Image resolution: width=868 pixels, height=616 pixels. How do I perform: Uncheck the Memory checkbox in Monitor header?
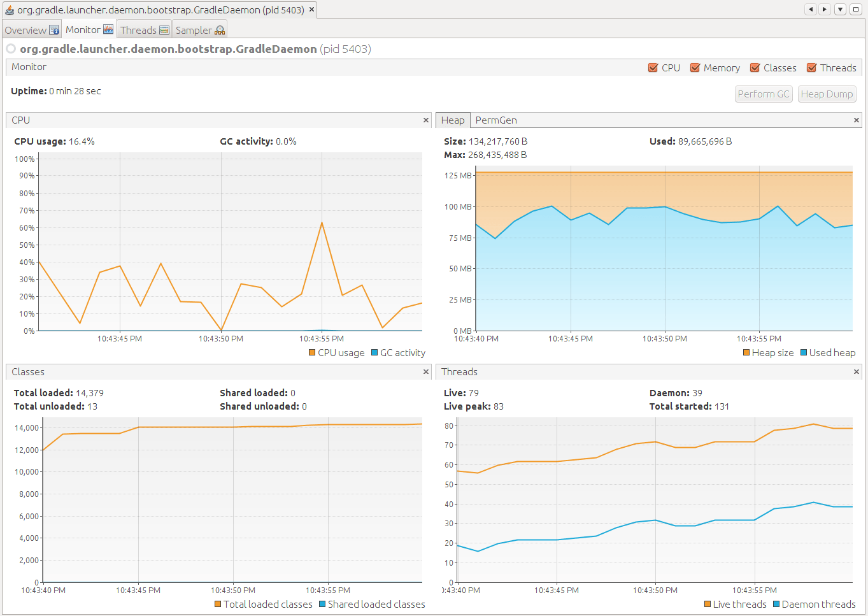[695, 68]
